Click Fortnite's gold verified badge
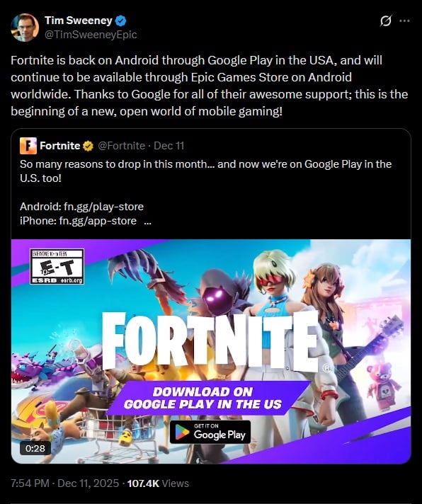This screenshot has height=504, width=422. 88,147
